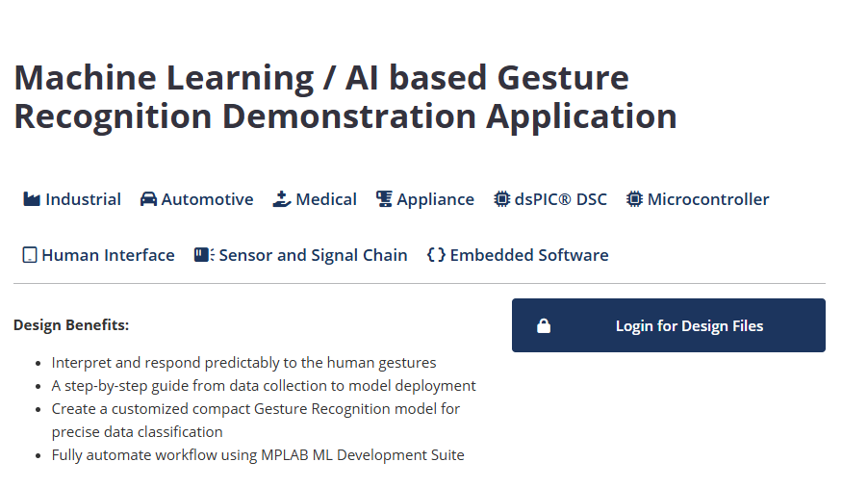Select bullet 'Fully automate workflow using MPLAB ML'
Screen dimensions: 868x488
click(258, 455)
